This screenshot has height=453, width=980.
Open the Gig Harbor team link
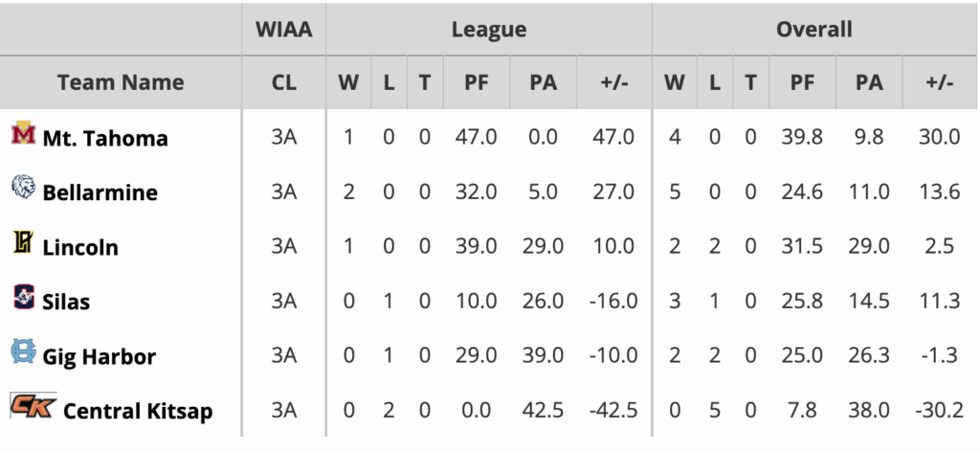[x=99, y=356]
